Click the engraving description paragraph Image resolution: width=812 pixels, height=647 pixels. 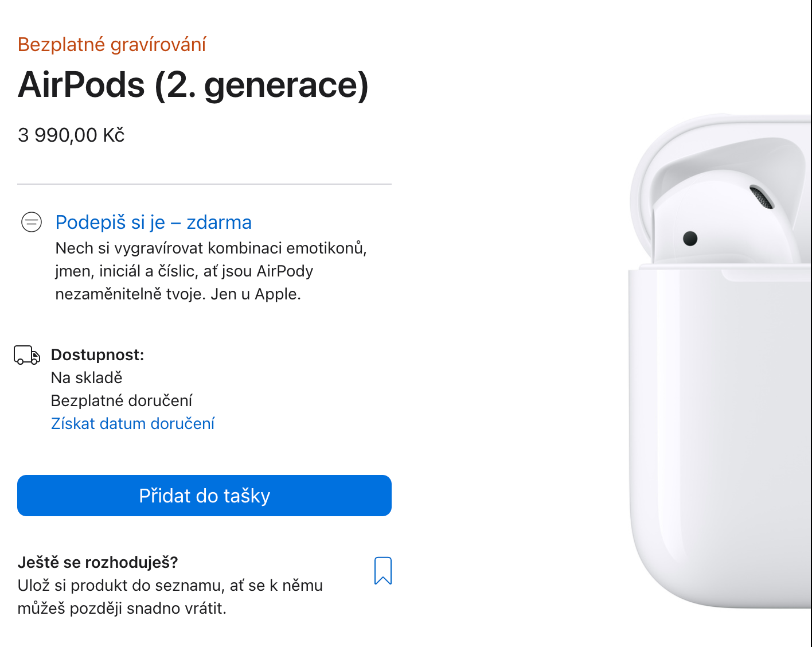[x=211, y=271]
